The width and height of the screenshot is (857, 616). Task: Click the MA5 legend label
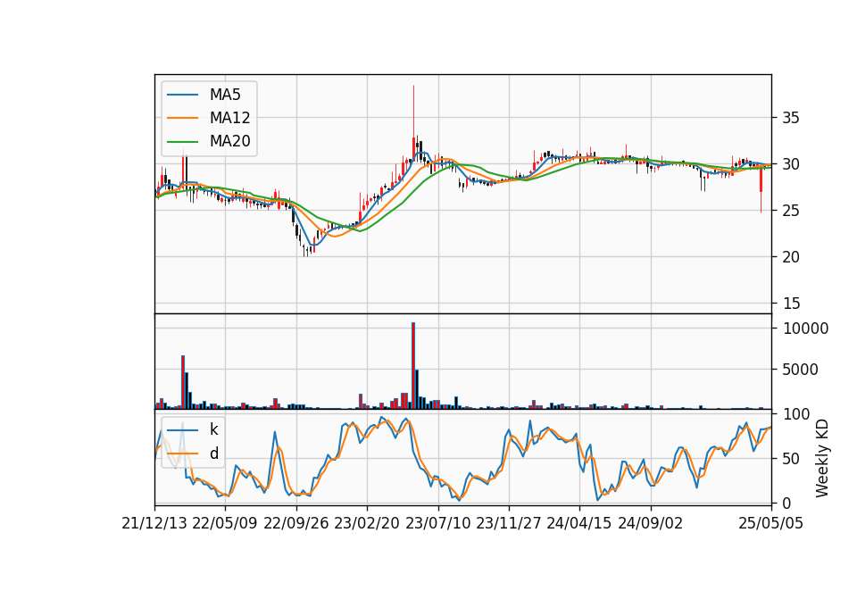click(x=225, y=95)
